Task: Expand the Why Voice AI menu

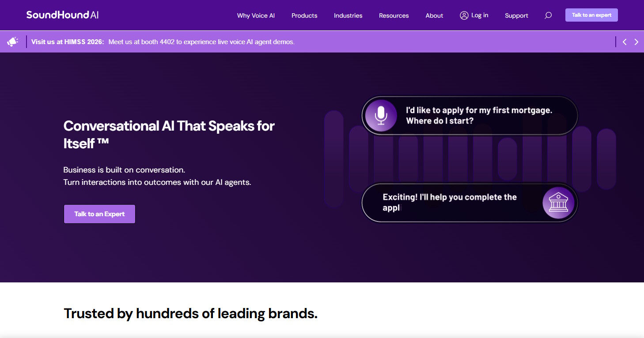Action: coord(256,15)
